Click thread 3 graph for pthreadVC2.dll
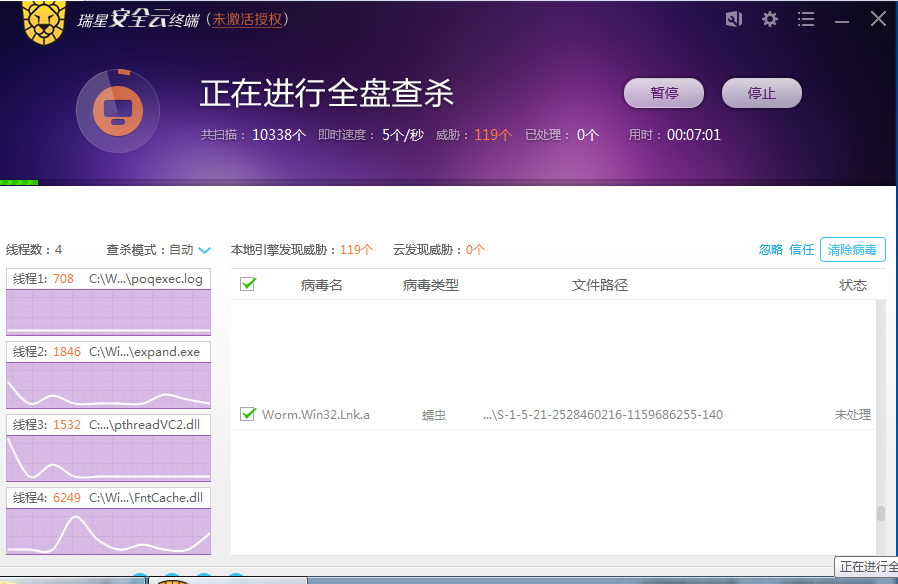 (108, 458)
